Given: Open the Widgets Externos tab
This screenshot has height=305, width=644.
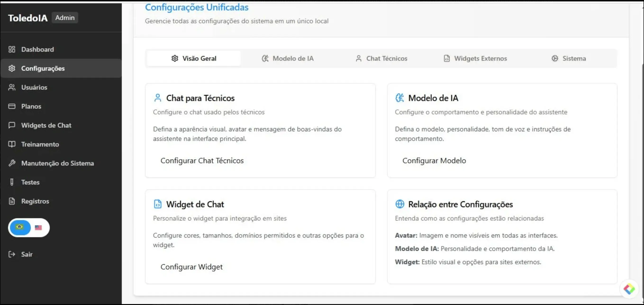Looking at the screenshot, I should coord(475,58).
